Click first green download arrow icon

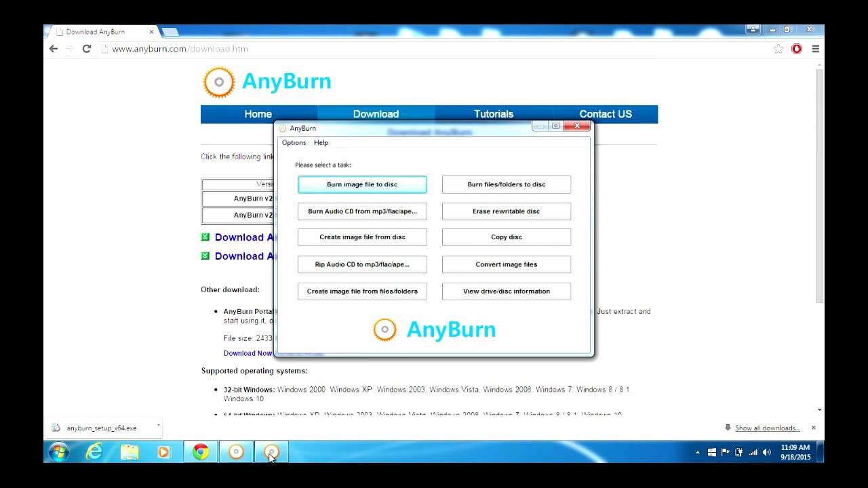click(205, 237)
